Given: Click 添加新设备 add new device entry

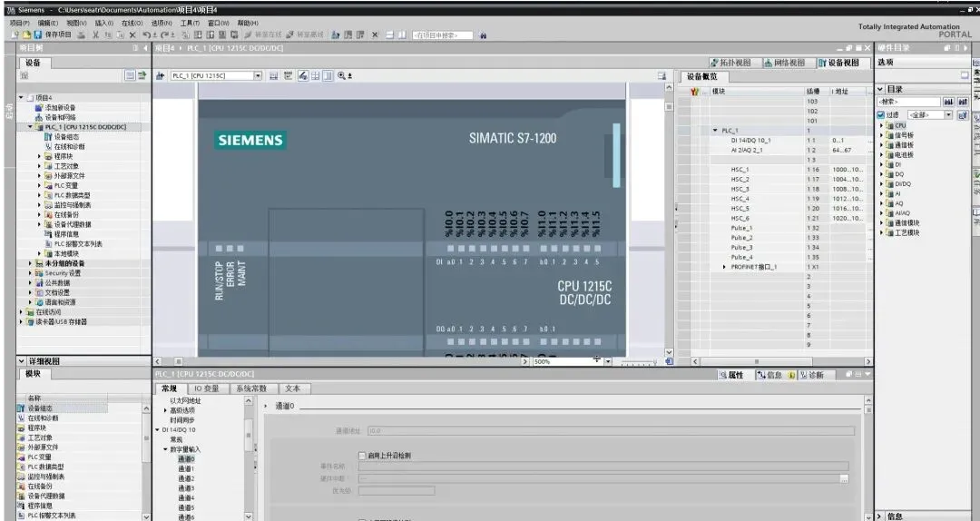Looking at the screenshot, I should click(x=60, y=108).
